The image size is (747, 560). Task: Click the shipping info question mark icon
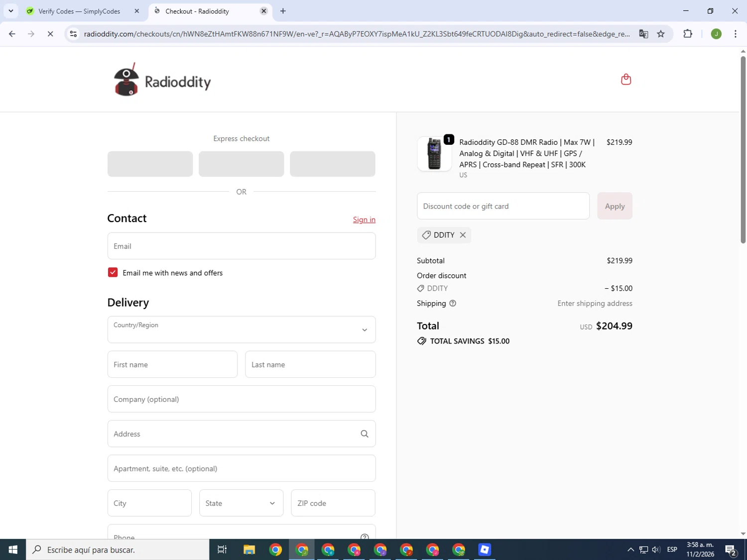pyautogui.click(x=453, y=303)
